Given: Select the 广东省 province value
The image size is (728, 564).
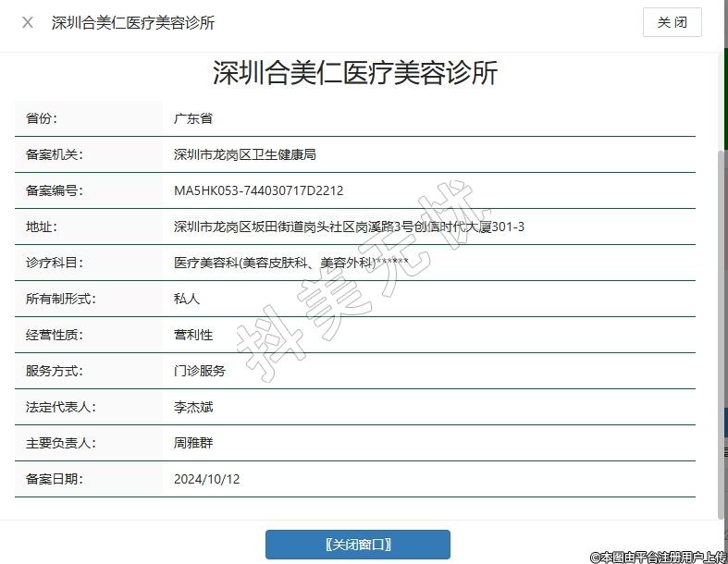Looking at the screenshot, I should [193, 119].
